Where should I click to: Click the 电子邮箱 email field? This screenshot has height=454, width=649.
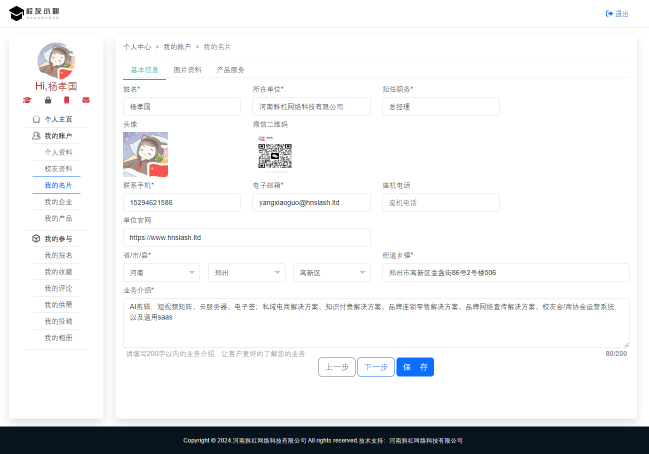click(x=312, y=203)
